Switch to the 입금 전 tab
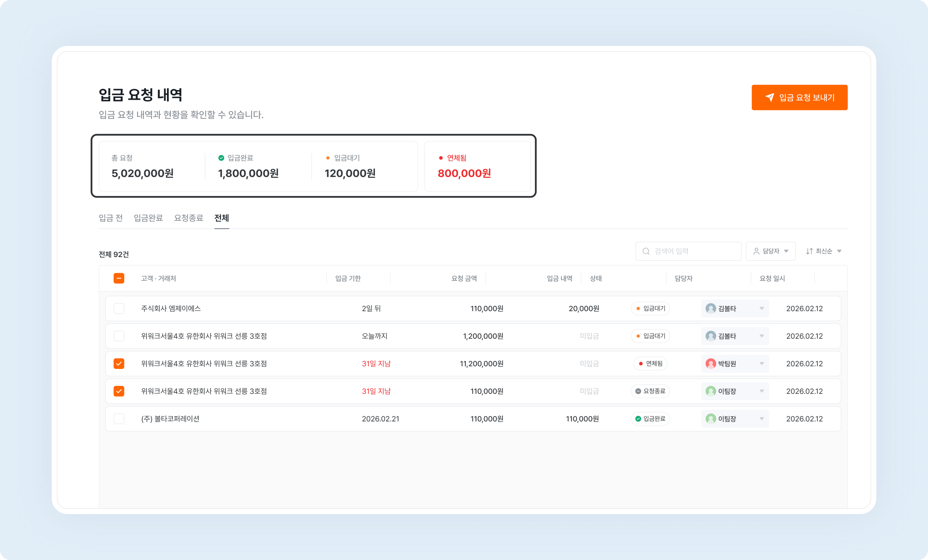The width and height of the screenshot is (928, 560). (x=111, y=218)
